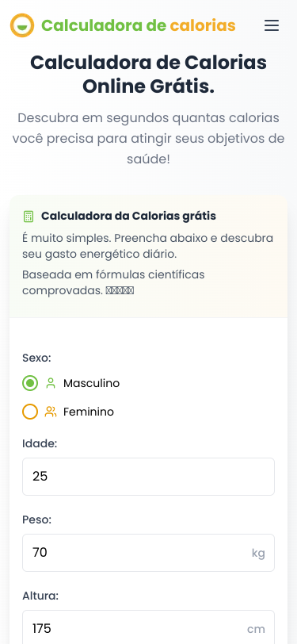Focus the Peso field showing 70
297x644 pixels.
[149, 553]
